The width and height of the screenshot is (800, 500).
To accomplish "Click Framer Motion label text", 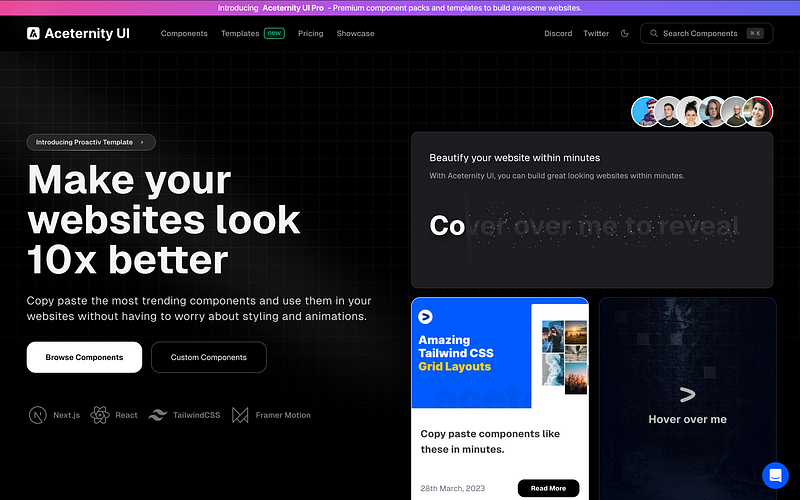I will [x=283, y=415].
